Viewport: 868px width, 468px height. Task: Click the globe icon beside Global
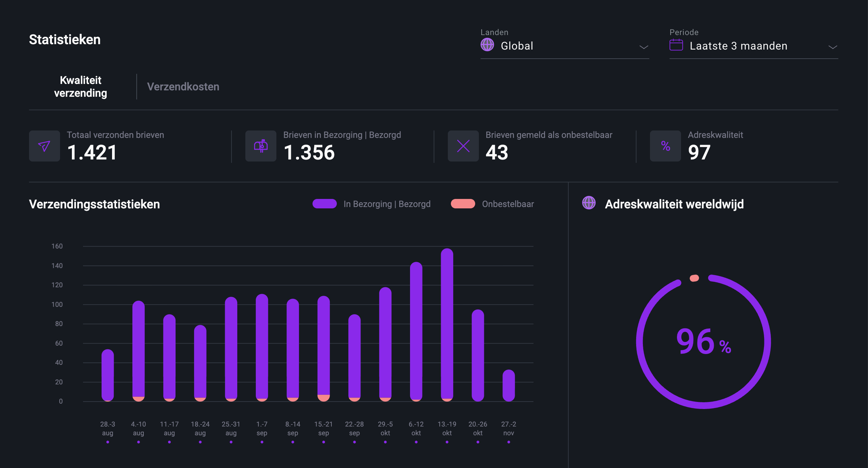point(487,45)
